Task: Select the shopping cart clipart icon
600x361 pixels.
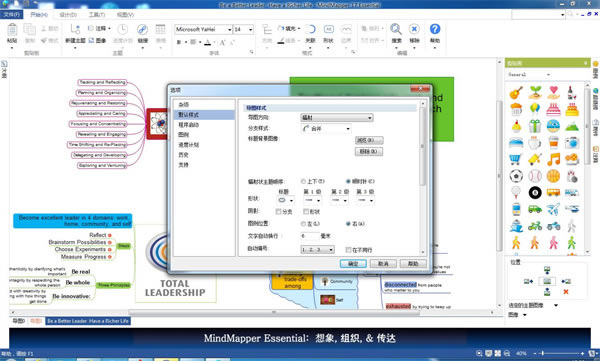Action: coord(516,159)
